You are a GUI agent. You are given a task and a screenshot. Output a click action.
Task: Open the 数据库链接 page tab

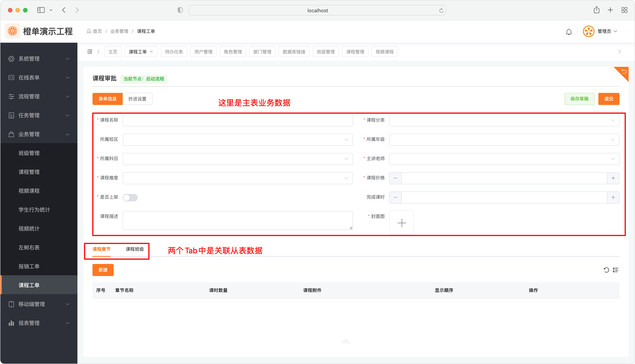[294, 52]
